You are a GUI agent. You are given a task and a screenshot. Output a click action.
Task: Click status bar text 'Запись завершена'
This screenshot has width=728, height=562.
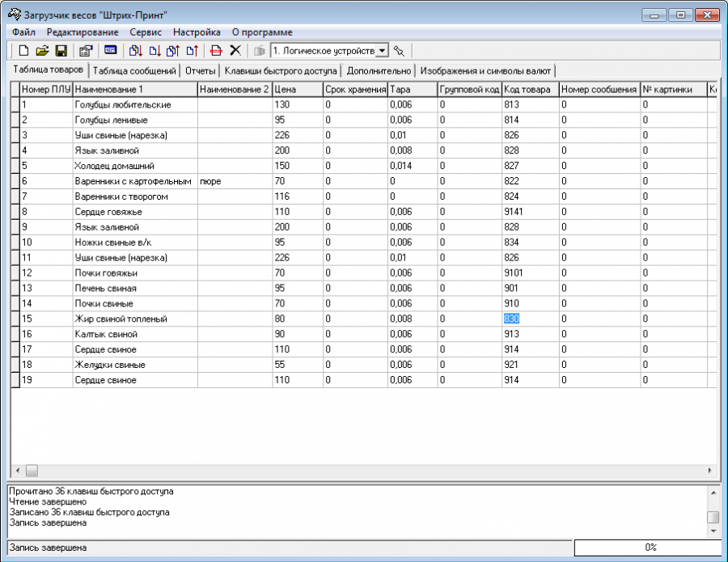pos(49,547)
